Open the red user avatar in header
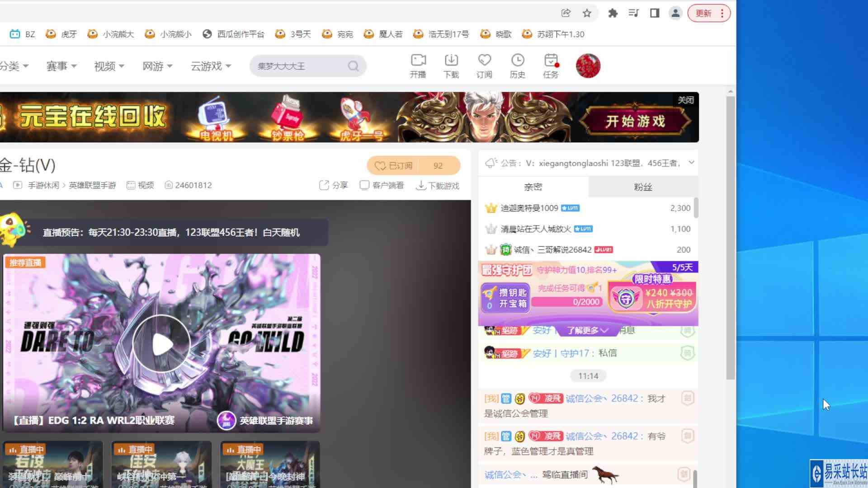The height and width of the screenshot is (488, 868). pos(588,66)
